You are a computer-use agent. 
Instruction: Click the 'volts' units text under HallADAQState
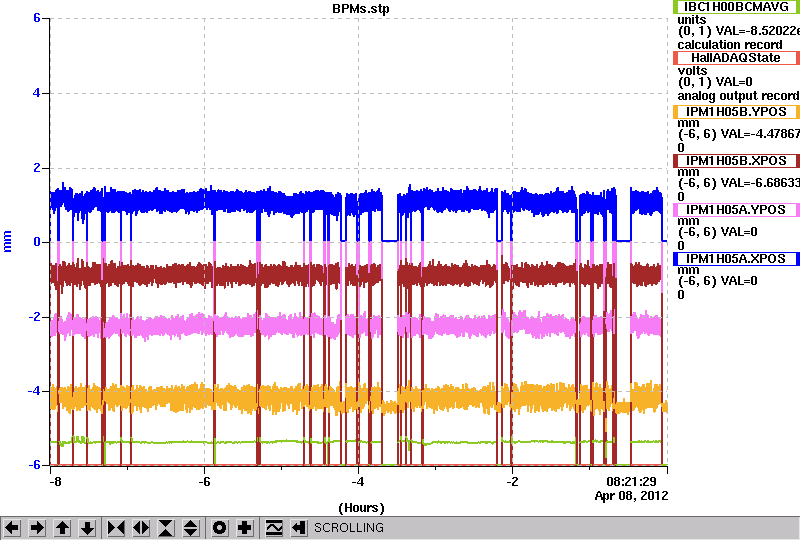pos(692,71)
